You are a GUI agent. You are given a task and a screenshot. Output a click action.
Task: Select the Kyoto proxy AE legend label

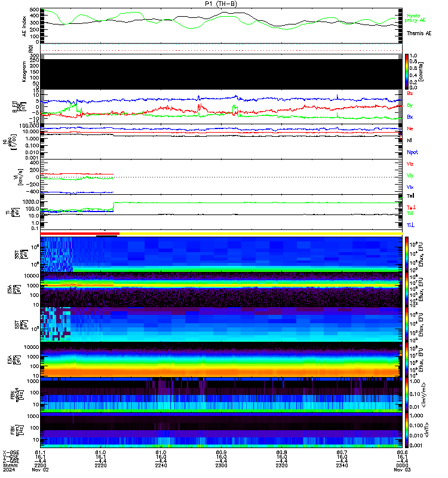click(415, 18)
